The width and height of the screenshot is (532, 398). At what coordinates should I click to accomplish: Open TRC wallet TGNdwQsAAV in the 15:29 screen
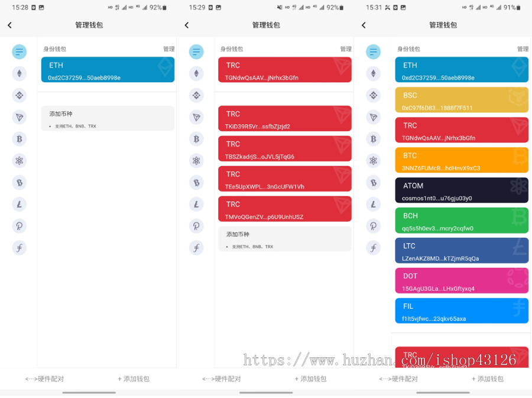tap(285, 70)
